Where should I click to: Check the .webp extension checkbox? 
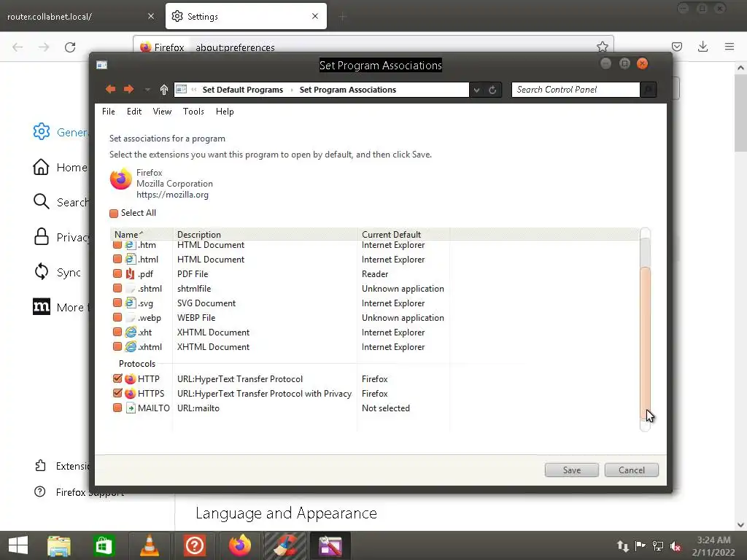click(117, 317)
